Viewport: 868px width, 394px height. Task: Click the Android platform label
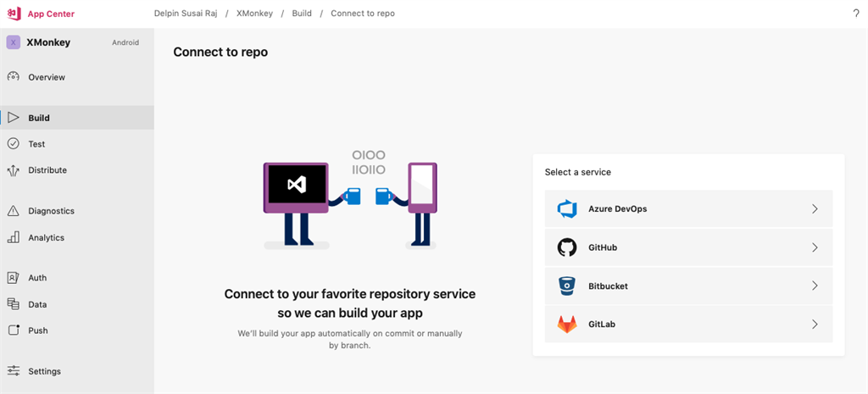(x=125, y=42)
